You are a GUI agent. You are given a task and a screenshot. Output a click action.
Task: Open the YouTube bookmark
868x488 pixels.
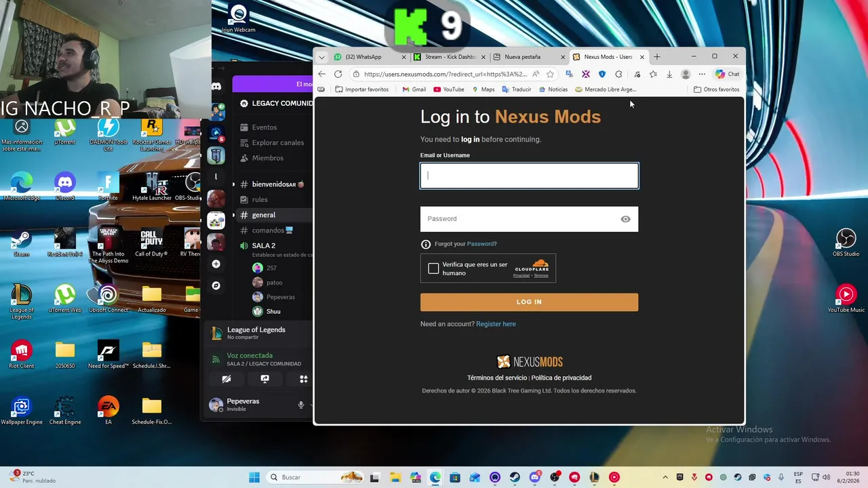tap(448, 89)
